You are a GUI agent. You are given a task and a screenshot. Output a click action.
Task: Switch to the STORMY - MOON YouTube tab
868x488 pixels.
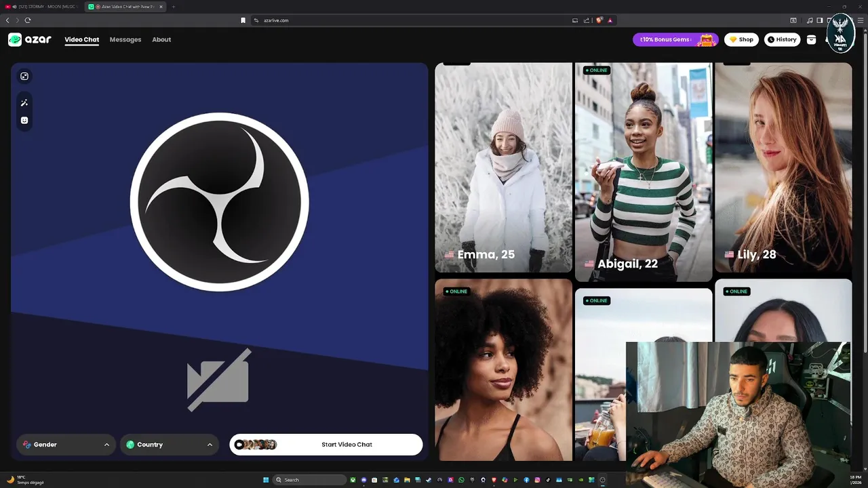(42, 7)
